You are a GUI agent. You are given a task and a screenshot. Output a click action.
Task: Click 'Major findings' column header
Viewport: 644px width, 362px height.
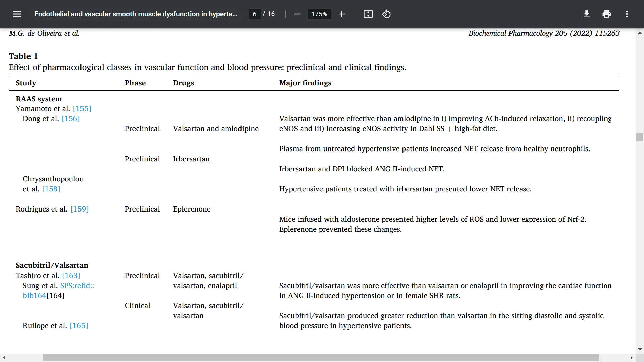click(305, 83)
